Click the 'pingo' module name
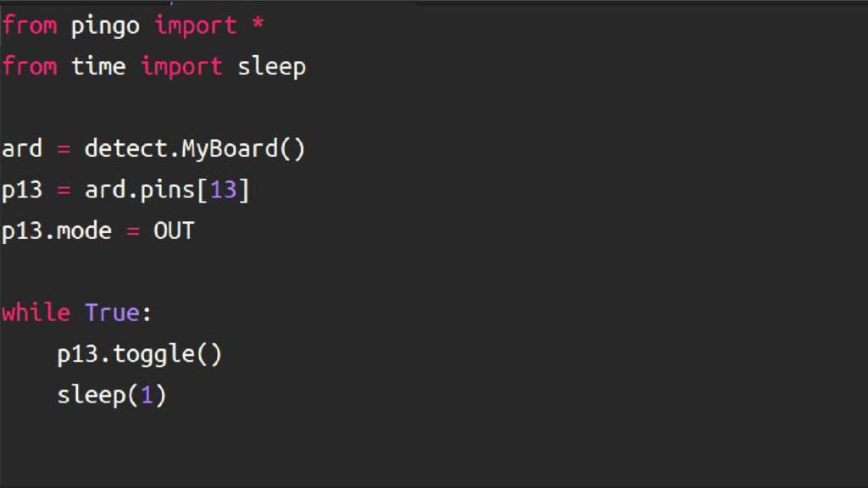The height and width of the screenshot is (488, 868). 105,26
